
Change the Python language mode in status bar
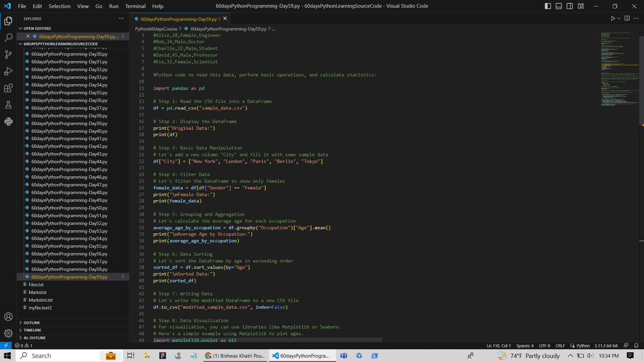pos(583,345)
